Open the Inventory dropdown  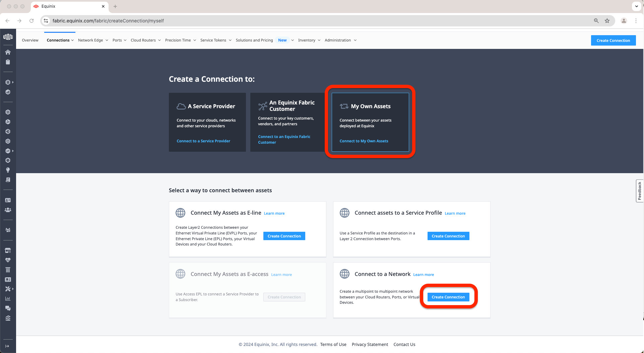point(309,40)
